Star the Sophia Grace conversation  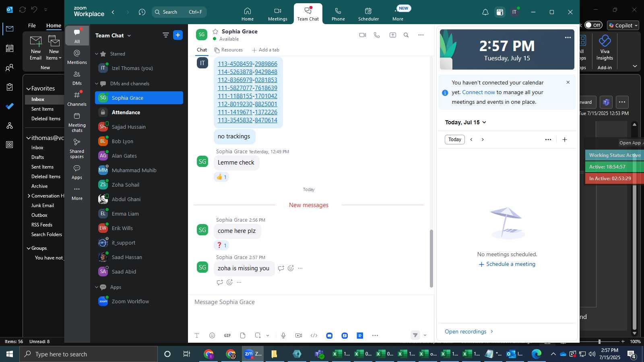pos(215,31)
